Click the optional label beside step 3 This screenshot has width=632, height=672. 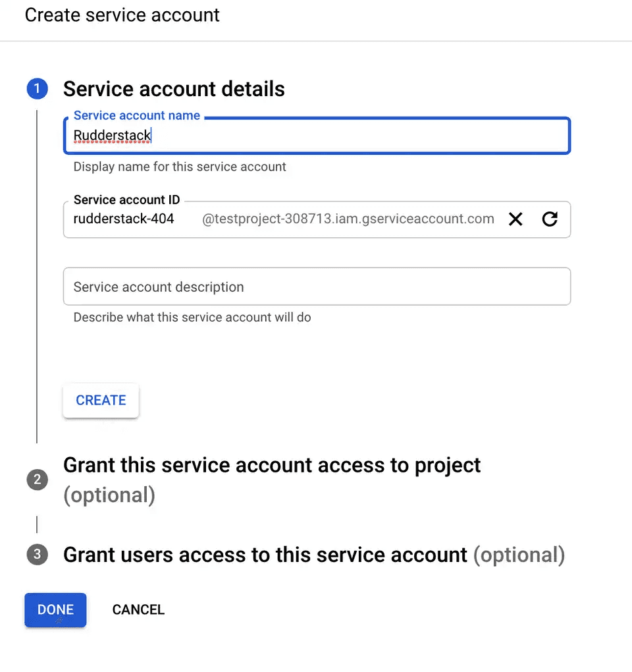(519, 555)
